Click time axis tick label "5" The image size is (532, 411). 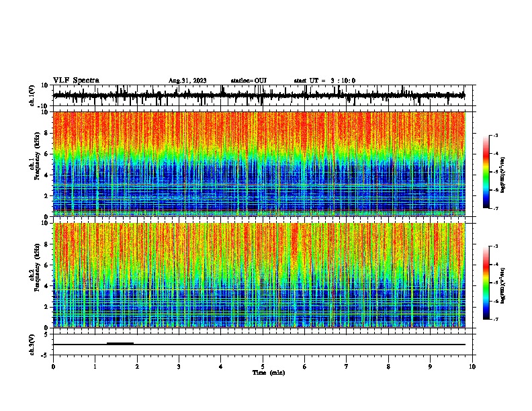click(x=263, y=367)
